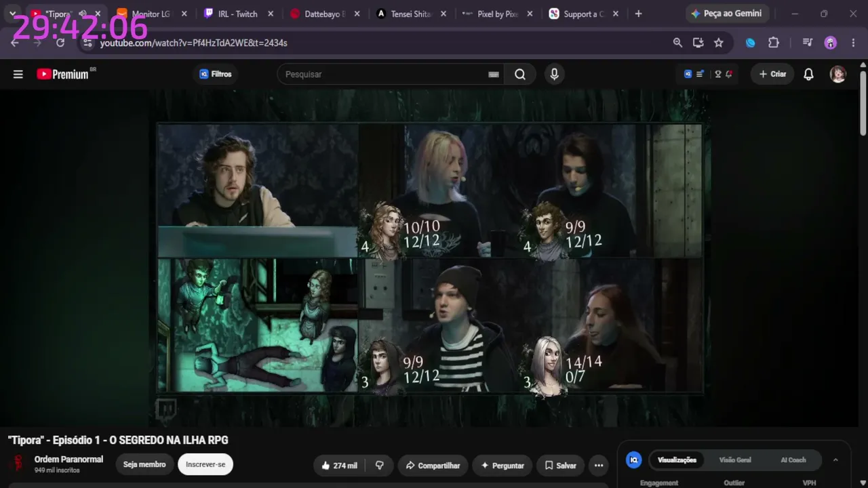Switch to the Monitor LG tab
The width and height of the screenshot is (868, 488).
pyautogui.click(x=152, y=14)
